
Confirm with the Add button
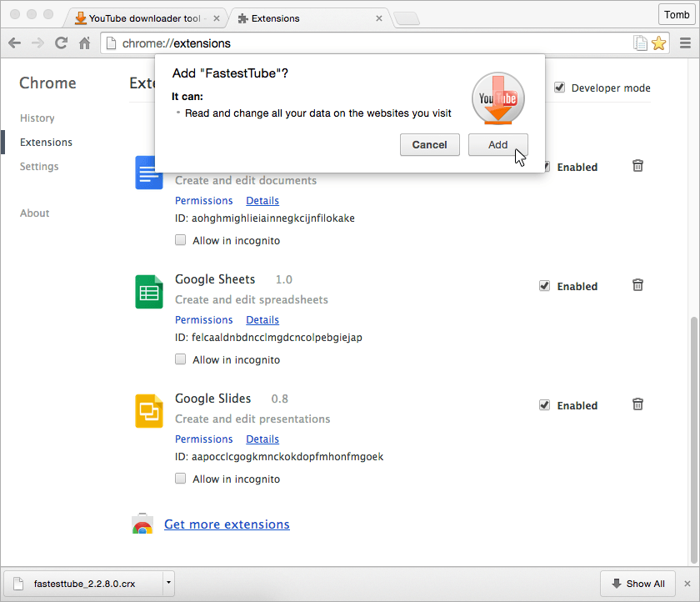point(497,145)
